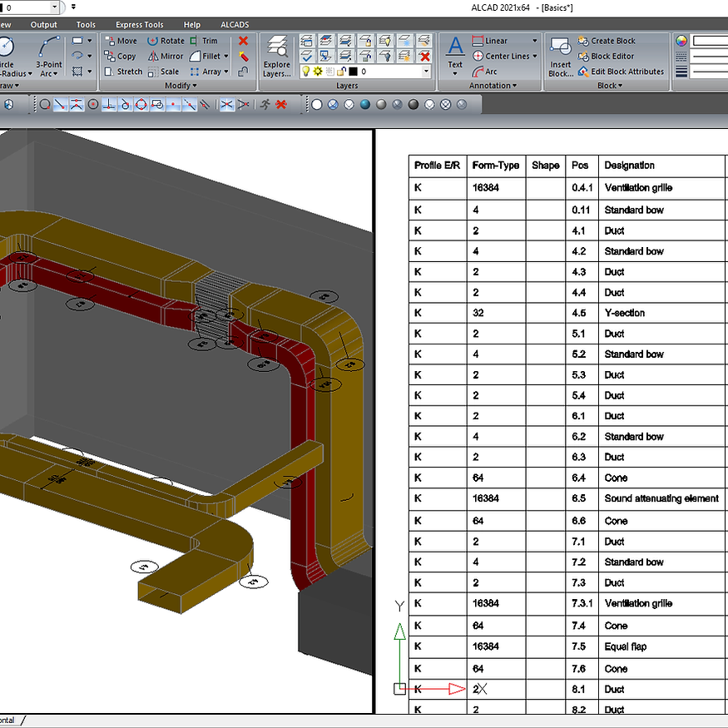Open the quick access layer dropdown in title bar
The width and height of the screenshot is (728, 728).
(55, 7)
